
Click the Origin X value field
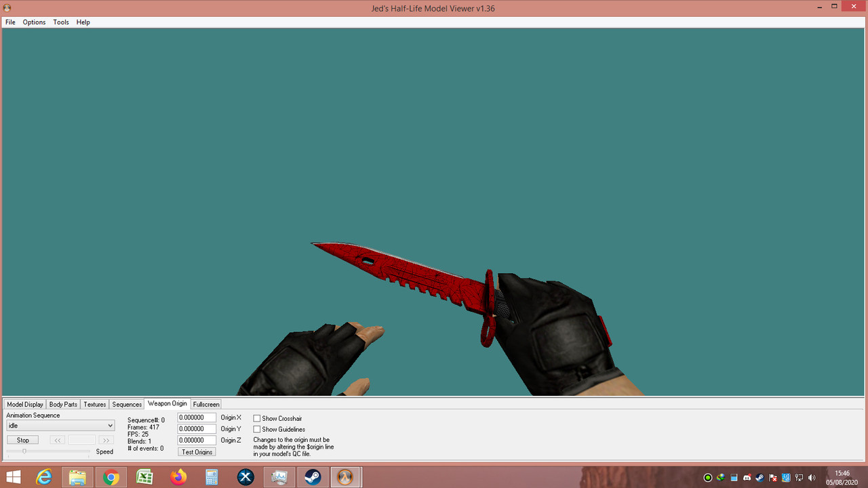pyautogui.click(x=197, y=418)
